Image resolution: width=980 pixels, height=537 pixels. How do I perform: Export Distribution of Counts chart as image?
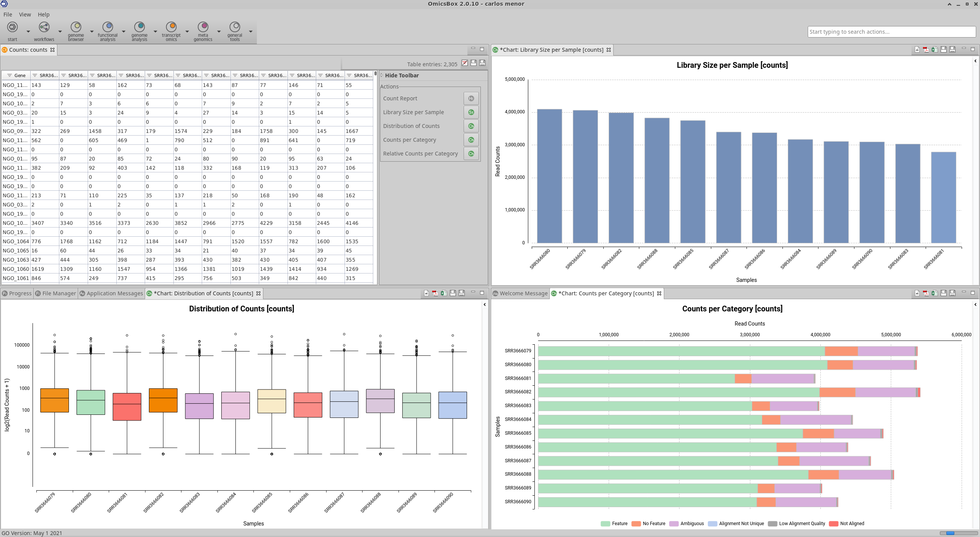pyautogui.click(x=426, y=293)
